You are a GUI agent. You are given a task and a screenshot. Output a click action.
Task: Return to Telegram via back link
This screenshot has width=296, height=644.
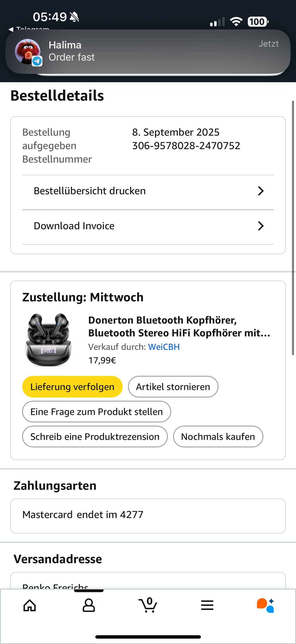tap(29, 28)
